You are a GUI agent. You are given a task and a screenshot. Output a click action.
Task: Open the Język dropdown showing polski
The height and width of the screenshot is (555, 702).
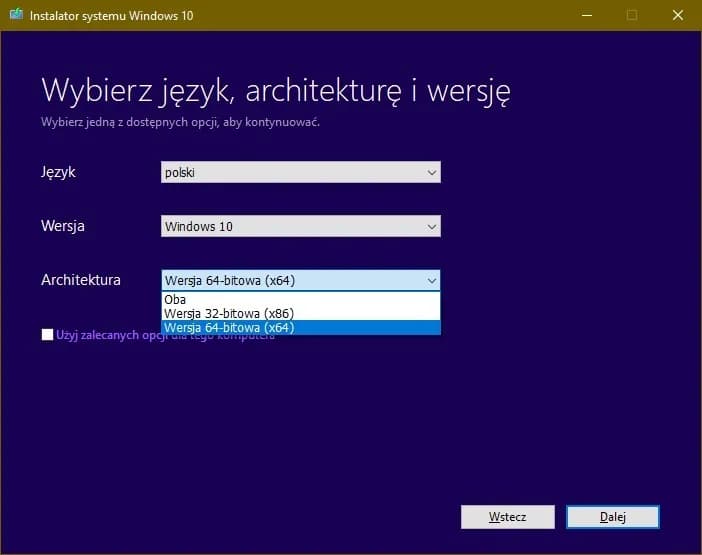[x=300, y=172]
